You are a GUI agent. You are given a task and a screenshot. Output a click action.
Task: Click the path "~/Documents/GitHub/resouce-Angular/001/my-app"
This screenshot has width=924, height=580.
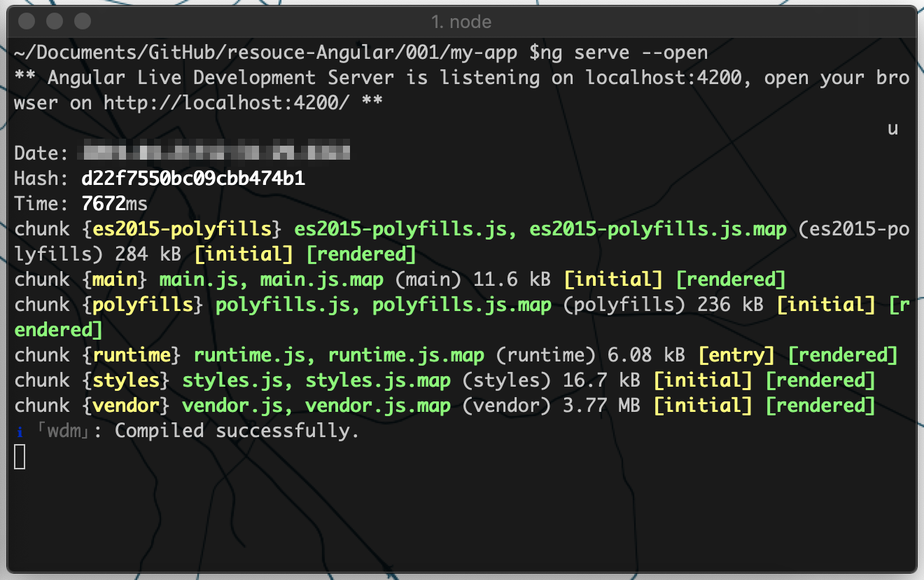pyautogui.click(x=267, y=53)
